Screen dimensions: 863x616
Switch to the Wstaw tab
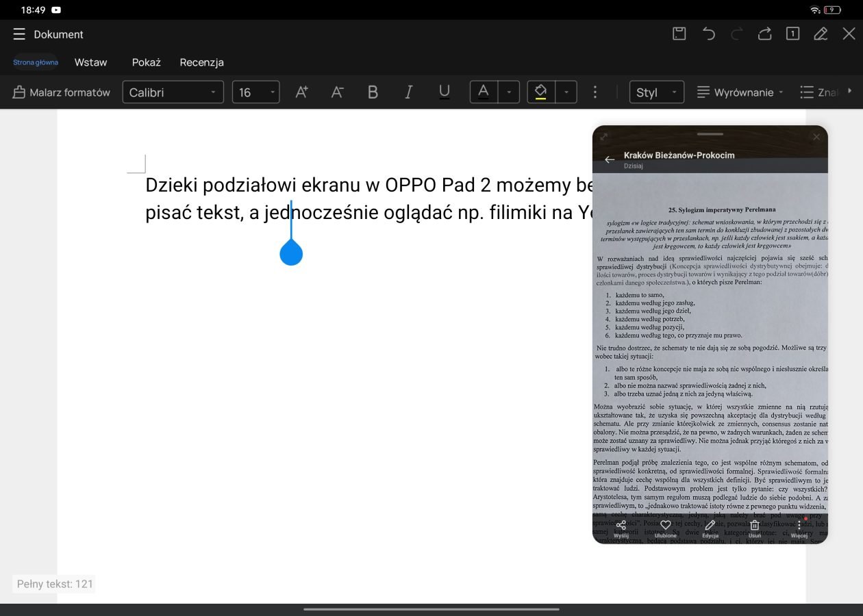[x=91, y=62]
